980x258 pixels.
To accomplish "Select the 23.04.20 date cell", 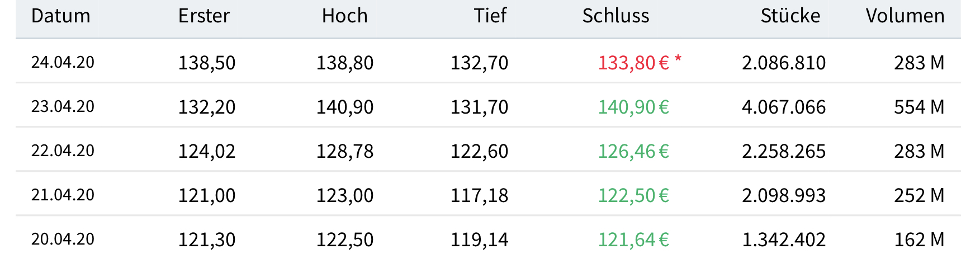I will 63,106.
